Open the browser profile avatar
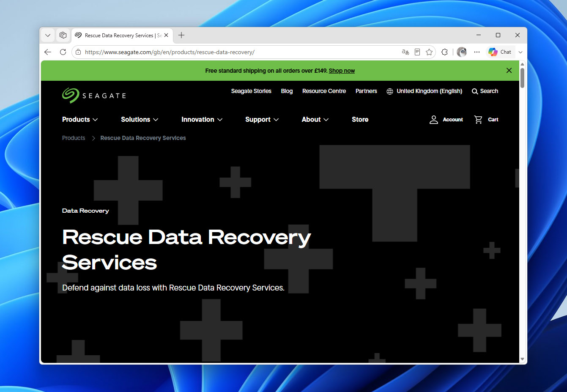This screenshot has width=567, height=392. coord(462,52)
